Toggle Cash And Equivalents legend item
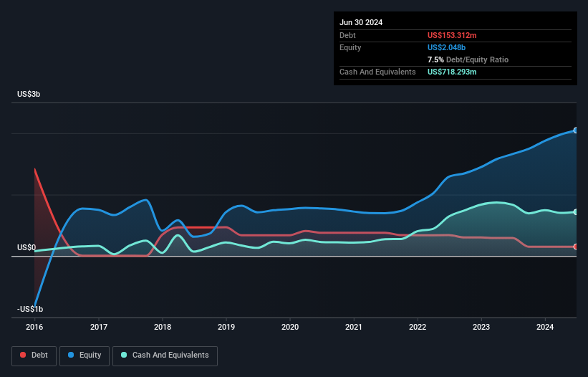This screenshot has width=588, height=377. [165, 355]
